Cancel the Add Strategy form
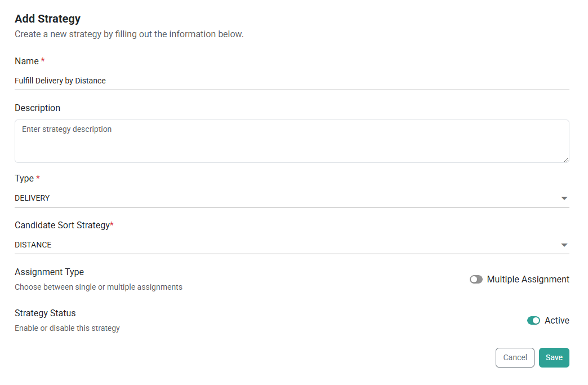The height and width of the screenshot is (385, 588). click(515, 357)
